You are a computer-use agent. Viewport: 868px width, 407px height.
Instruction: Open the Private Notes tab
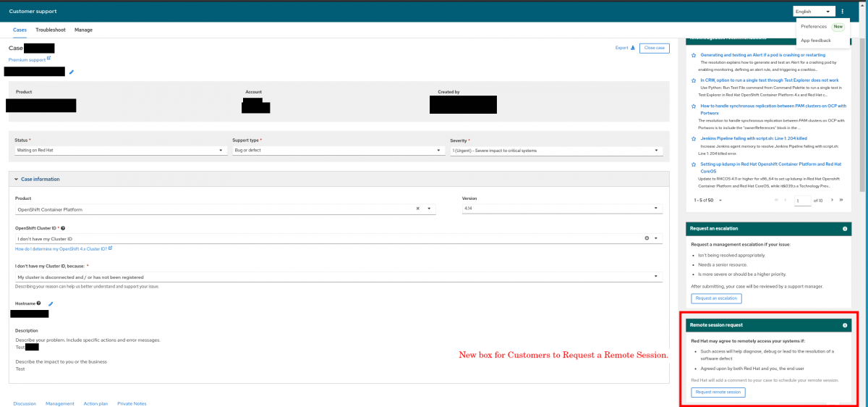pos(132,403)
